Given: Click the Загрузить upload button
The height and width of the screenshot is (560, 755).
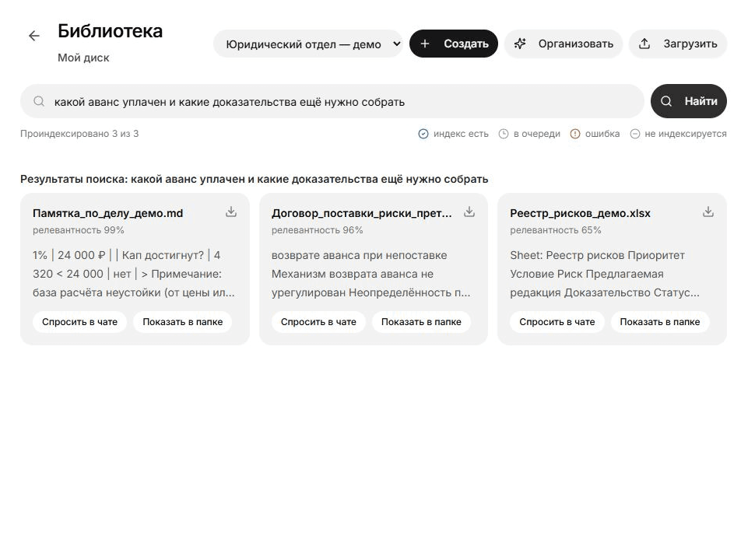Looking at the screenshot, I should click(678, 44).
